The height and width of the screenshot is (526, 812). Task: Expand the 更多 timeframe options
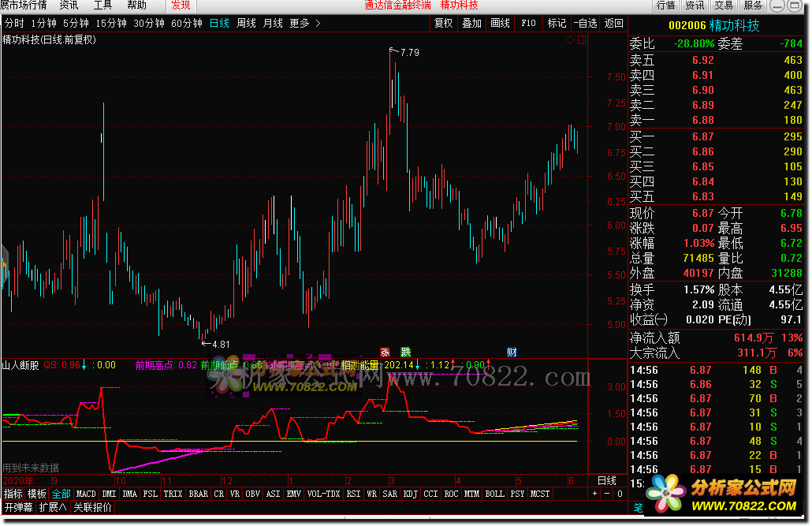[305, 24]
